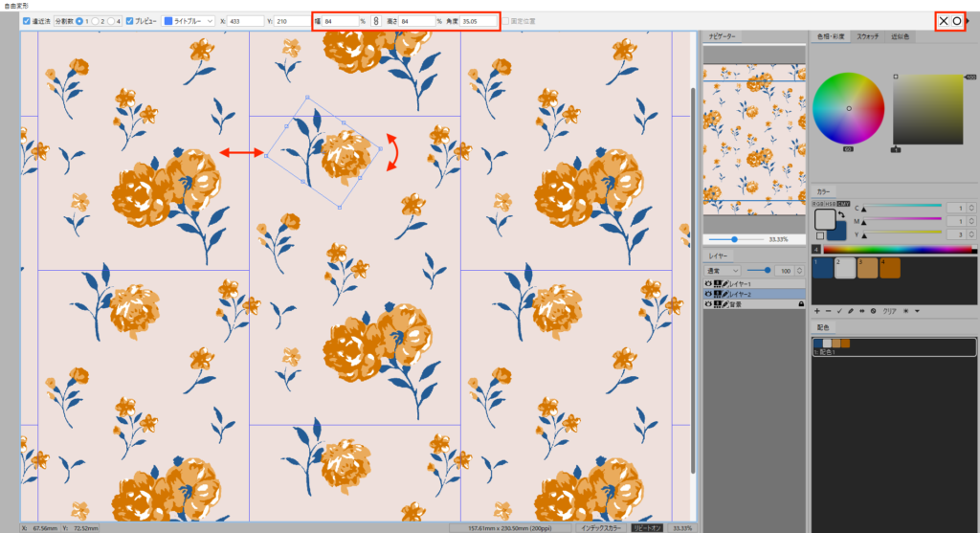Switch color mode to RGB
980x533 pixels.
[x=818, y=204]
